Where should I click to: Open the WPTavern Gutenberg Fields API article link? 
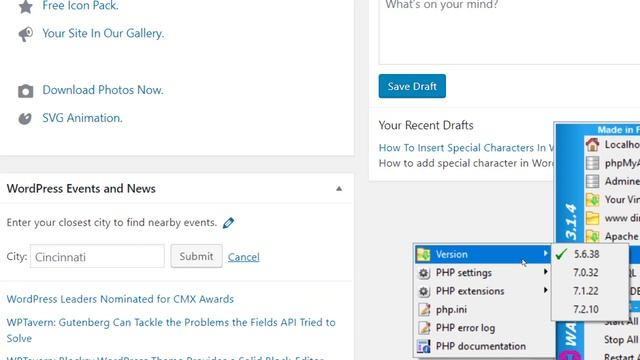[x=171, y=330]
